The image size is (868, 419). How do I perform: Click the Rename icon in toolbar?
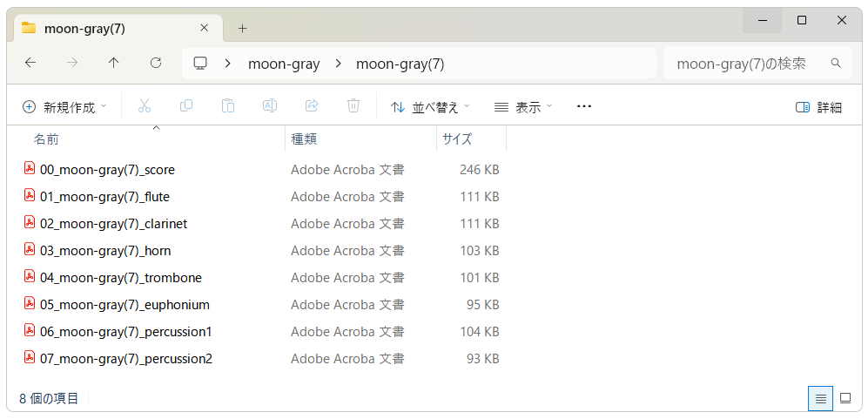[x=270, y=106]
